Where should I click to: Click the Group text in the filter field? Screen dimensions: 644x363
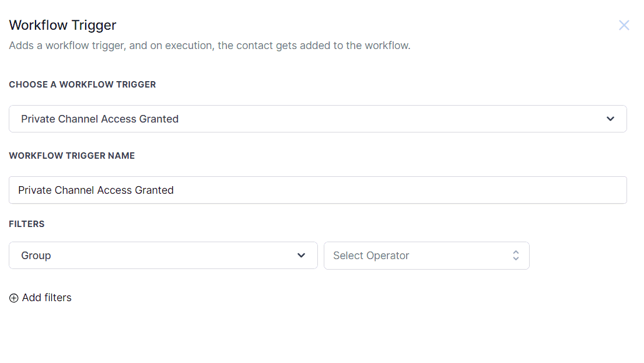[x=36, y=256]
